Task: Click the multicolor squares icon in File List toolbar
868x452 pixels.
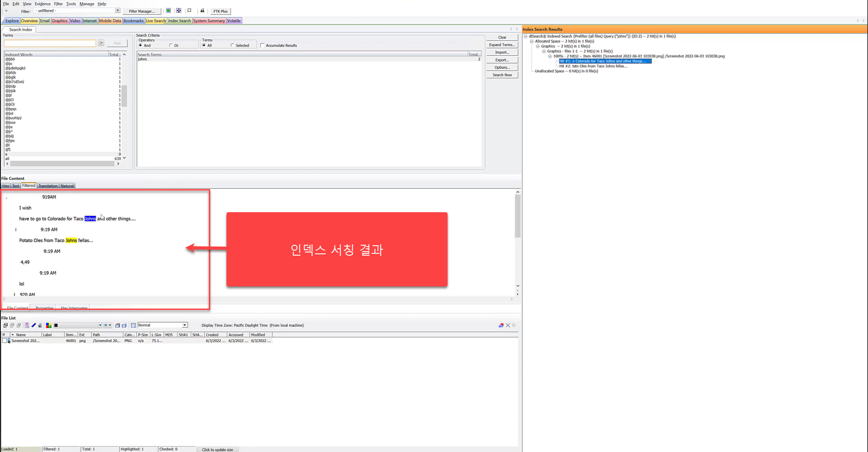Action: point(48,325)
